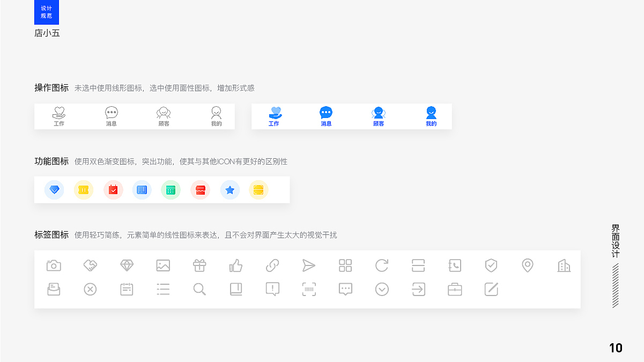This screenshot has height=362, width=644.
Task: Select the two stacked rectangles icon
Action: pyautogui.click(x=418, y=265)
